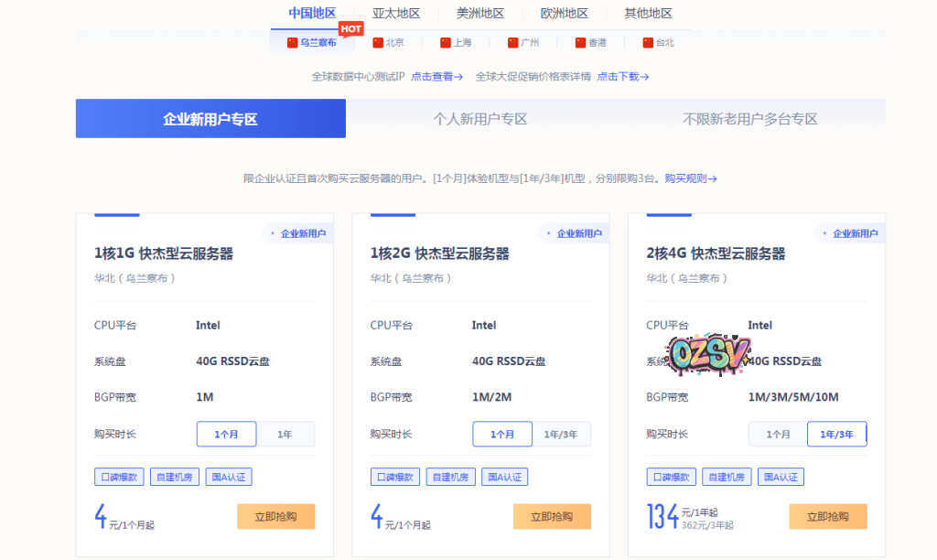
Task: Click the 北京 flag icon
Action: pyautogui.click(x=378, y=43)
